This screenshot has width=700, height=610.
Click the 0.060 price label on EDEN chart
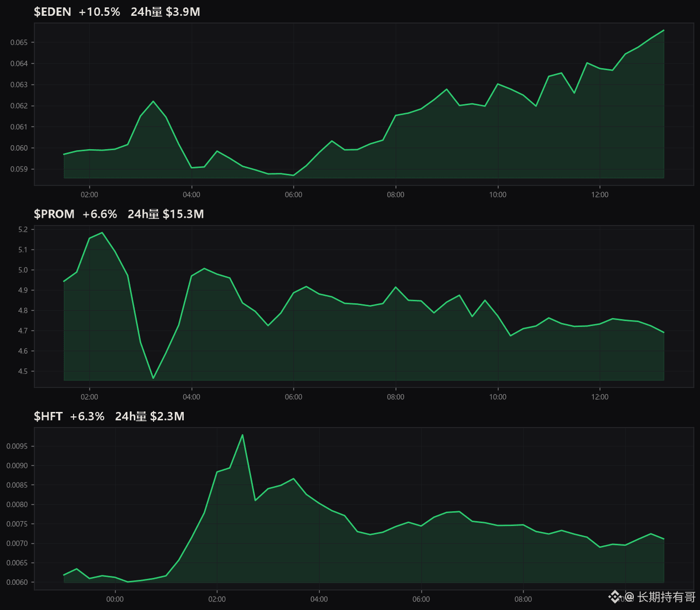(19, 148)
